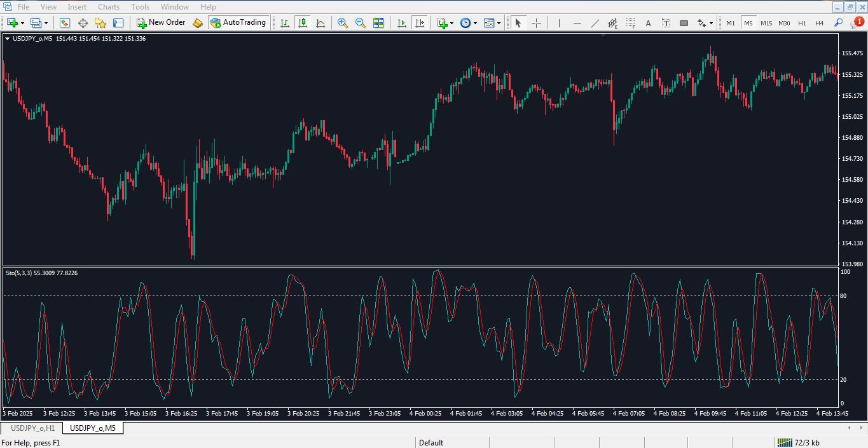This screenshot has height=448, width=868.
Task: Open the File menu
Action: click(x=24, y=7)
